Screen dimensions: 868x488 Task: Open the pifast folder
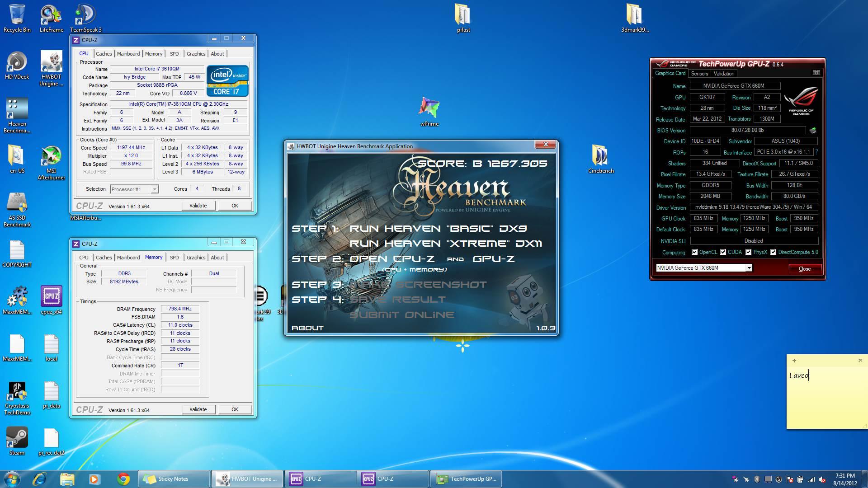[x=463, y=18]
